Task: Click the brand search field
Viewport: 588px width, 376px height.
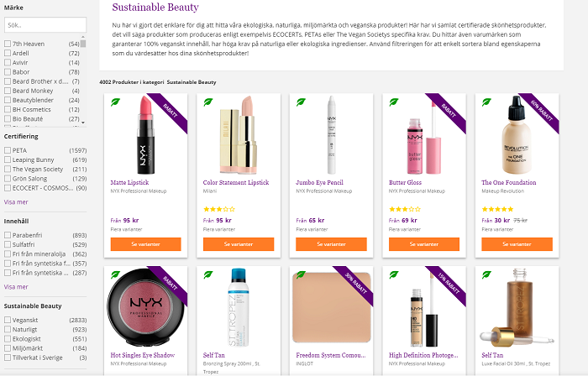Action: tap(45, 25)
